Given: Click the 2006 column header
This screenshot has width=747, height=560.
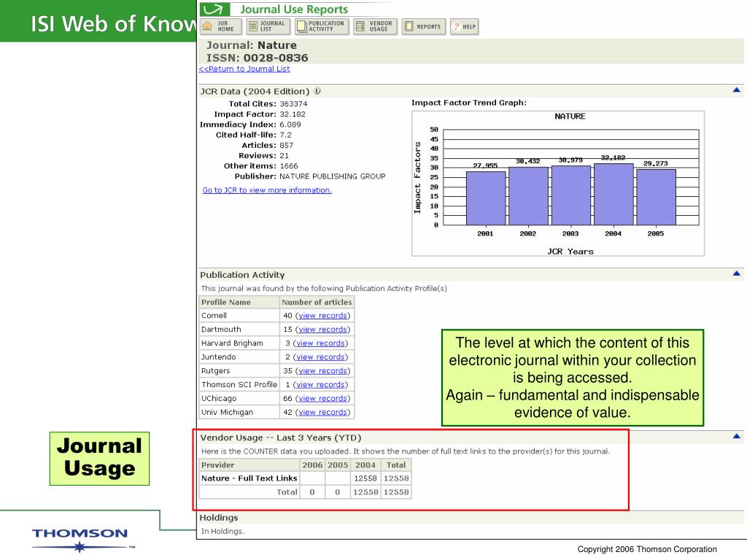Looking at the screenshot, I should (x=312, y=465).
